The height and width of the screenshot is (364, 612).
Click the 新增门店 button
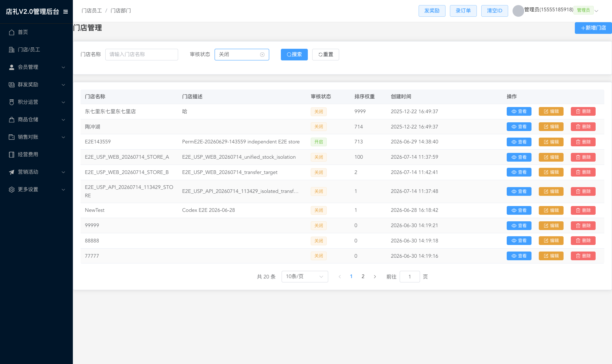593,28
